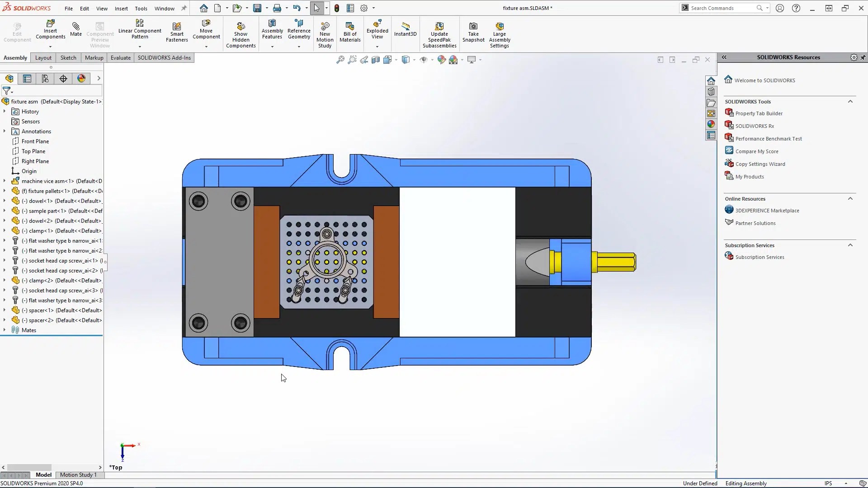Open the Property Tab Builder link
The image size is (868, 488).
[x=759, y=113]
